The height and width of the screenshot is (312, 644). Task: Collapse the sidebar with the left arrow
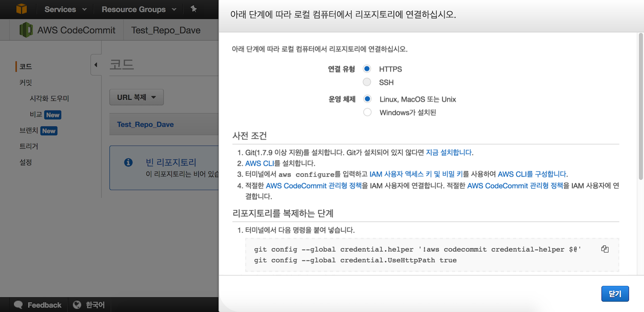pyautogui.click(x=96, y=65)
